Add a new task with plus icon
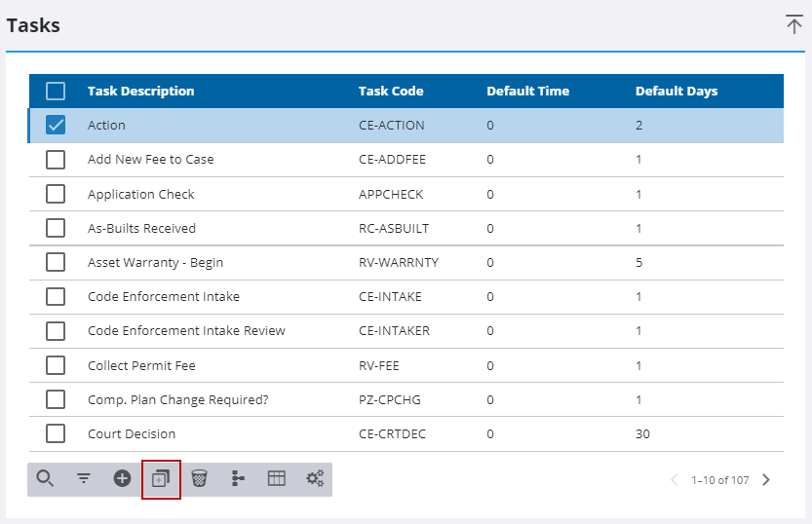The height and width of the screenshot is (524, 812). pyautogui.click(x=122, y=478)
